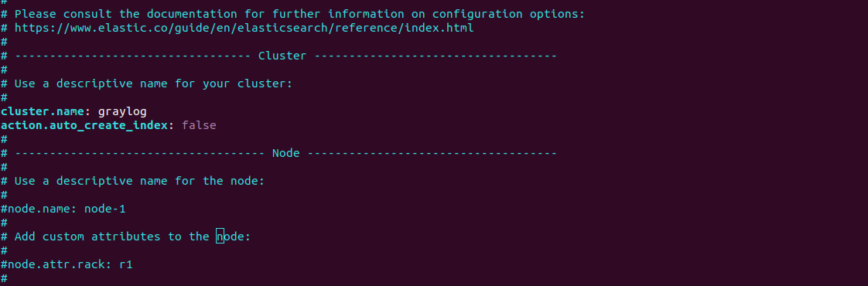Click the hash symbol before node.name
Screen dimensions: 868x286
(x=4, y=209)
